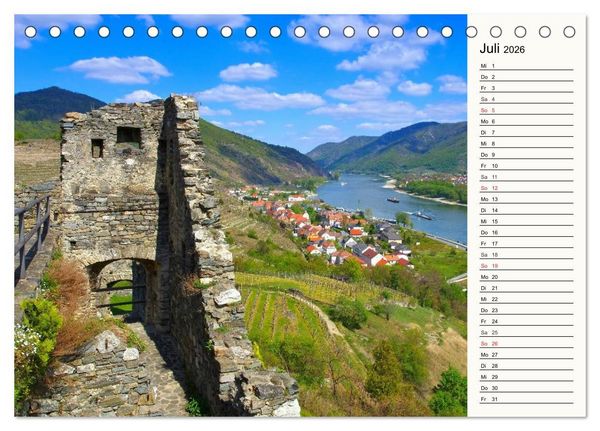Select the 'Sa 11' calendar row
600x431 pixels.
coord(527,177)
